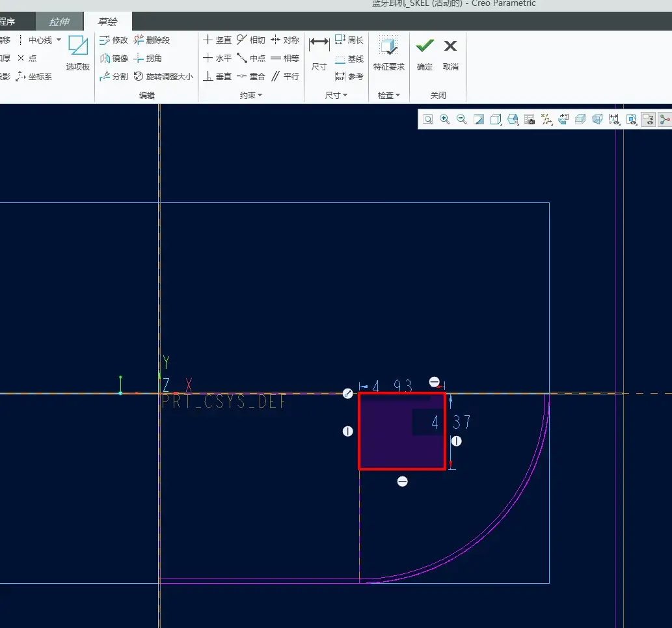Apply the 镜像 mirror tool
The width and height of the screenshot is (672, 628).
click(114, 58)
